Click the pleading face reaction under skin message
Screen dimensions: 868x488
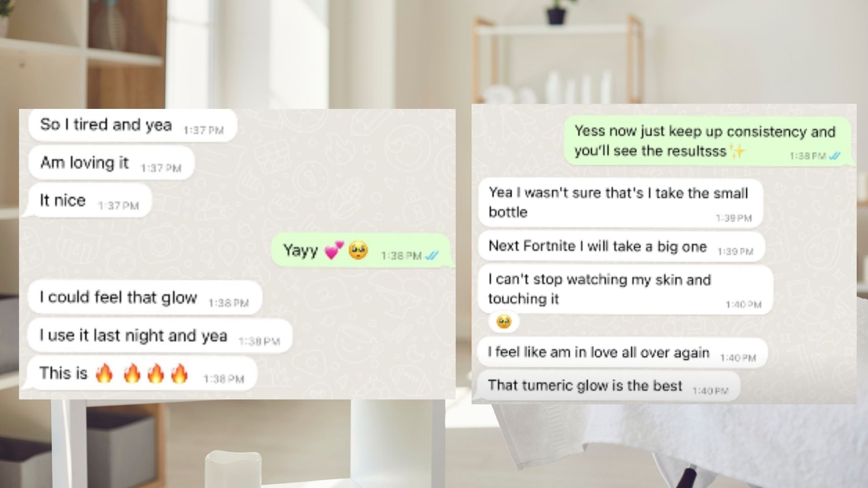click(x=504, y=322)
